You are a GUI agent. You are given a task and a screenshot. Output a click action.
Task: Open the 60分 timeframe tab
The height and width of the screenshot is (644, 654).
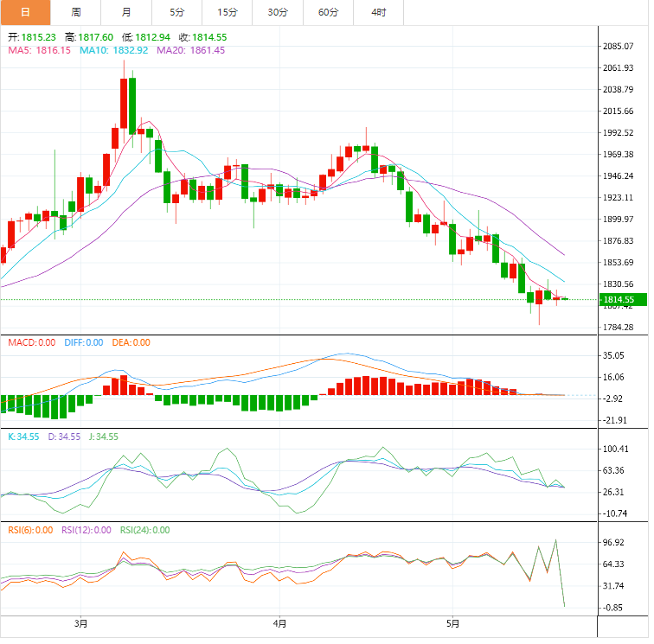pyautogui.click(x=328, y=12)
